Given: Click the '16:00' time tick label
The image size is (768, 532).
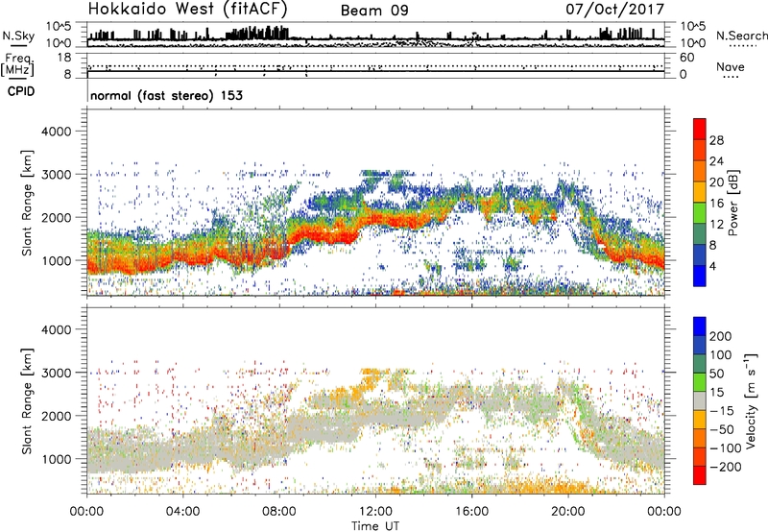Looking at the screenshot, I should click(x=471, y=512).
